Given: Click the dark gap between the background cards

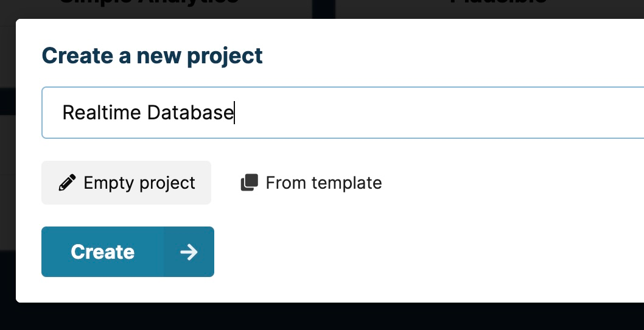Looking at the screenshot, I should pos(324,7).
